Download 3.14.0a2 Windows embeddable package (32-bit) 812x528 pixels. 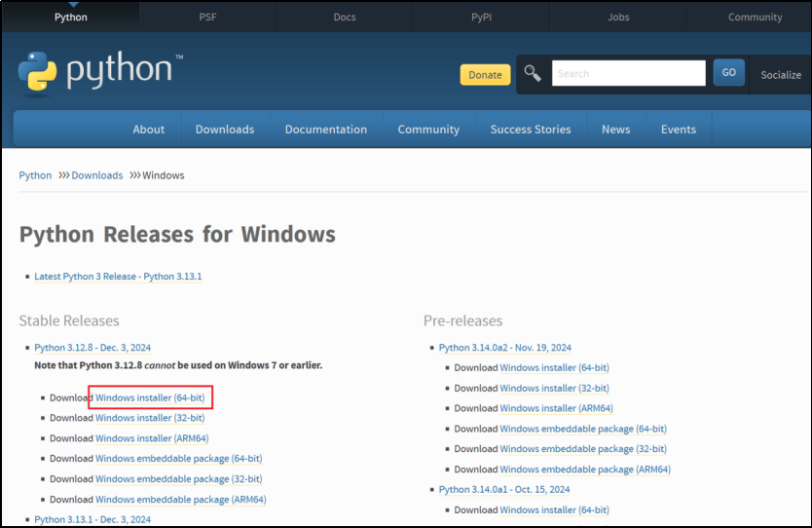coord(583,449)
